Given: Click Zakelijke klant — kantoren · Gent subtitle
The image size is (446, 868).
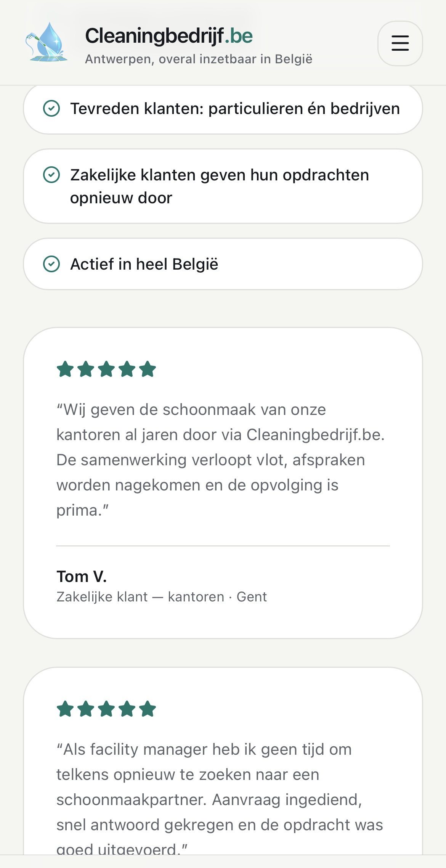Looking at the screenshot, I should click(x=162, y=597).
